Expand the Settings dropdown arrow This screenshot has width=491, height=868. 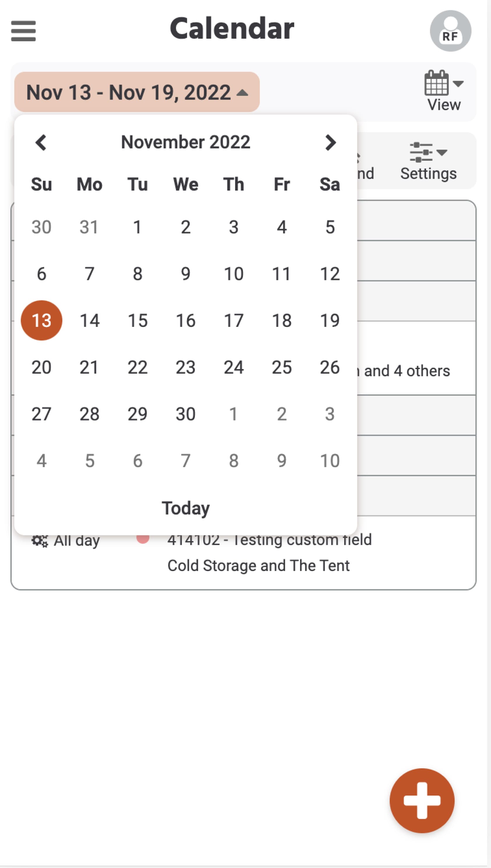click(442, 152)
